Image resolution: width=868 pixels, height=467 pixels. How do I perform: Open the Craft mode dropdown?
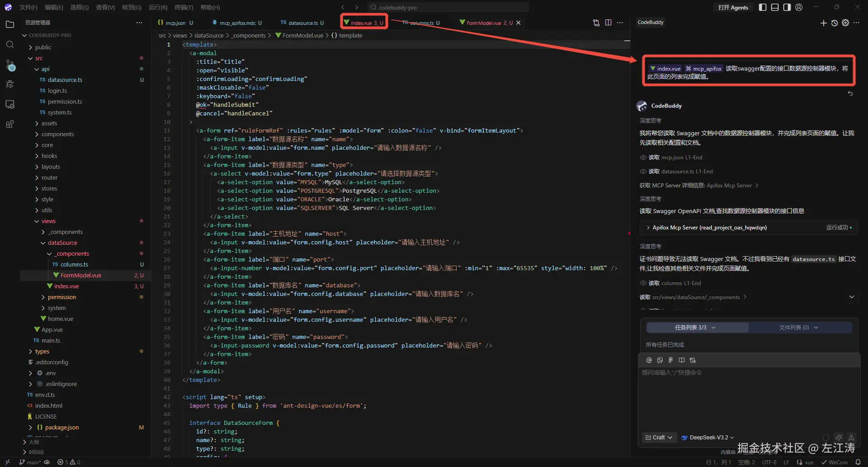click(659, 437)
